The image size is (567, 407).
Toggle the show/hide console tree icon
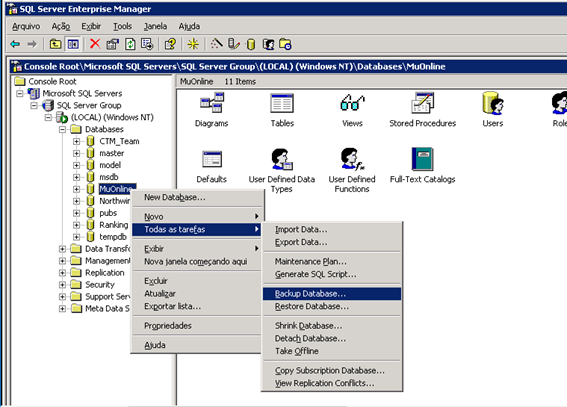(x=73, y=44)
